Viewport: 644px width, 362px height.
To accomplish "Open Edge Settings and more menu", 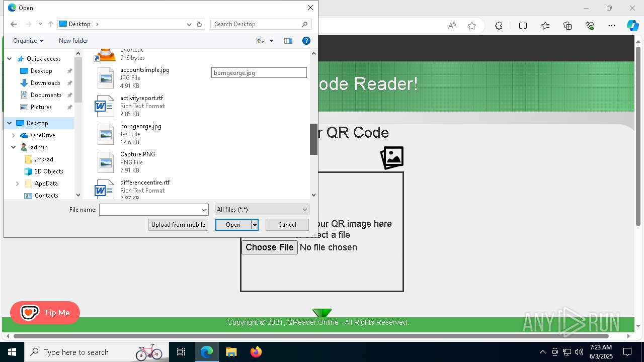I will 612,26.
